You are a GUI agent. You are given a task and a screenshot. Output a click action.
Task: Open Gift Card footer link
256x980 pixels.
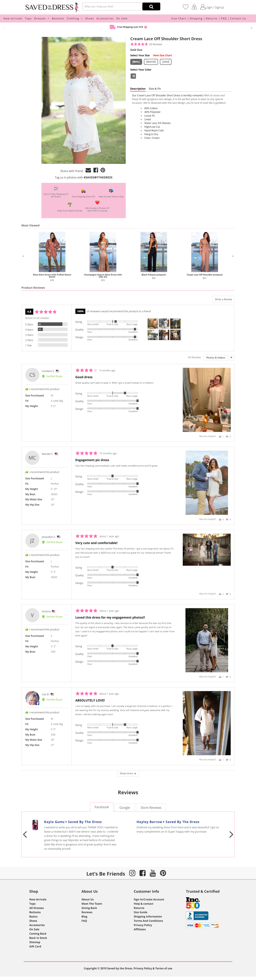(35, 947)
